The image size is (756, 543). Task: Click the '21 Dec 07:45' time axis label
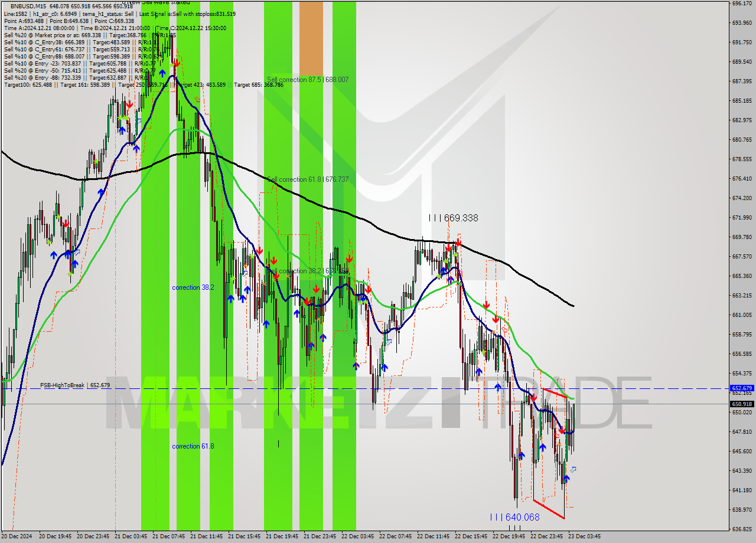point(169,537)
